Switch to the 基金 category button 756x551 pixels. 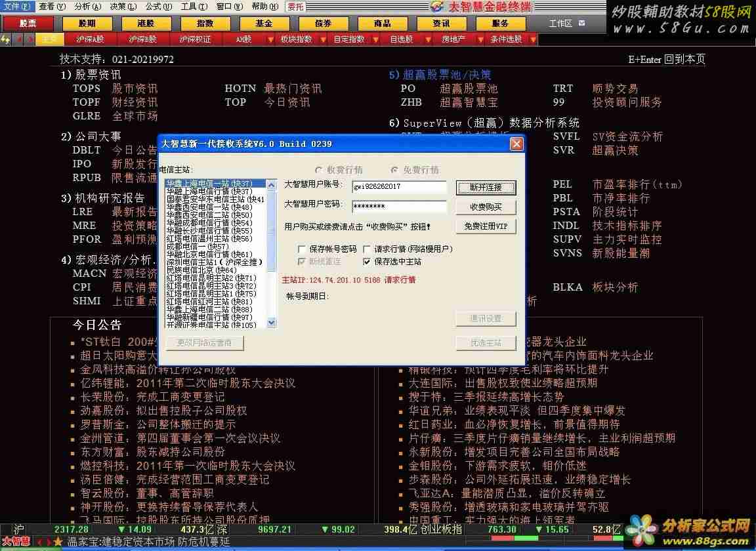pos(264,23)
